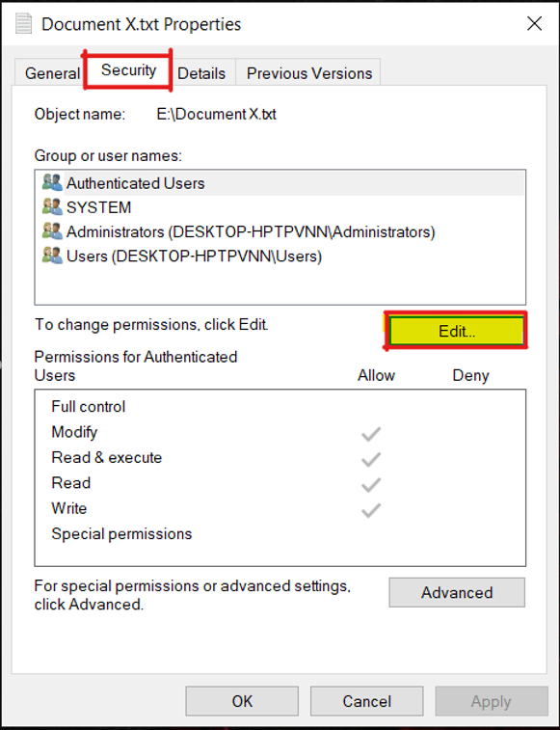
Task: Click the SYSTEM group icon
Action: tap(52, 206)
